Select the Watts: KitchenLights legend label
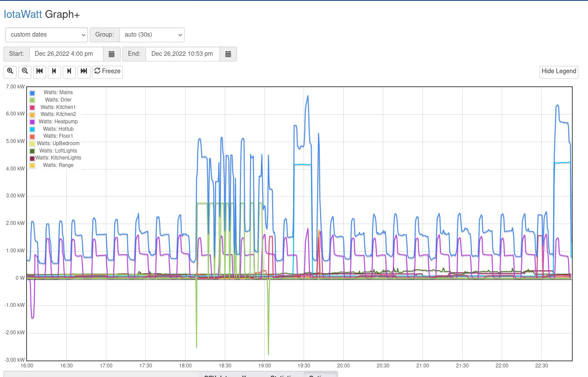The width and height of the screenshot is (588, 377). [x=58, y=158]
